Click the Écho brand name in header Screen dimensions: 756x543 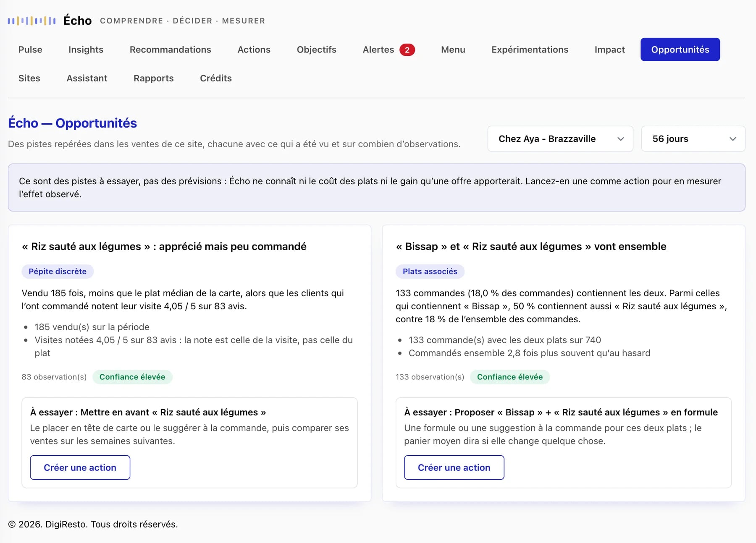point(78,21)
